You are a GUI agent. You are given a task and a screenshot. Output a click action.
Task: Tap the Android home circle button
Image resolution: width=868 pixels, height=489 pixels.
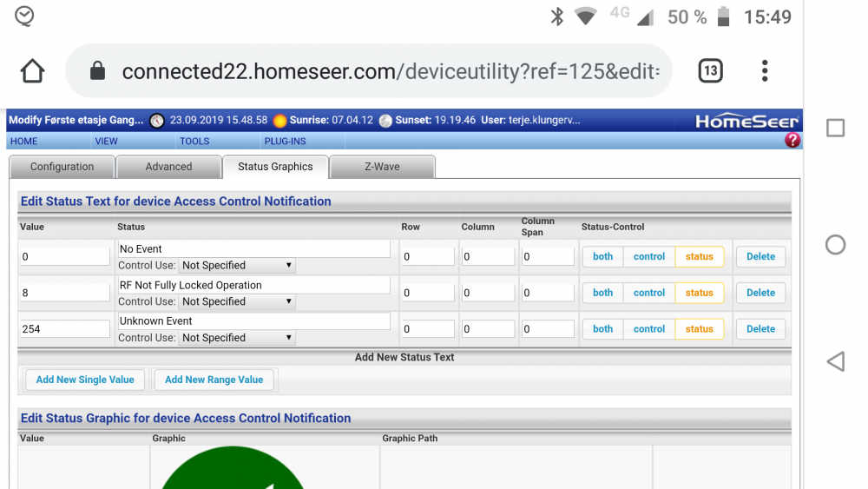pyautogui.click(x=835, y=244)
